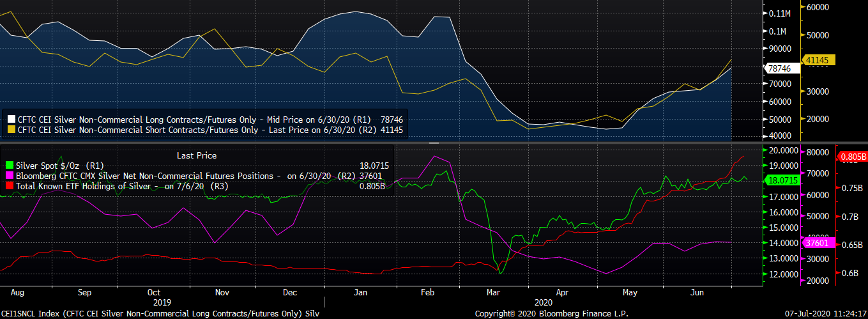Click the yellow Short Contracts legend swatch

pyautogui.click(x=11, y=130)
